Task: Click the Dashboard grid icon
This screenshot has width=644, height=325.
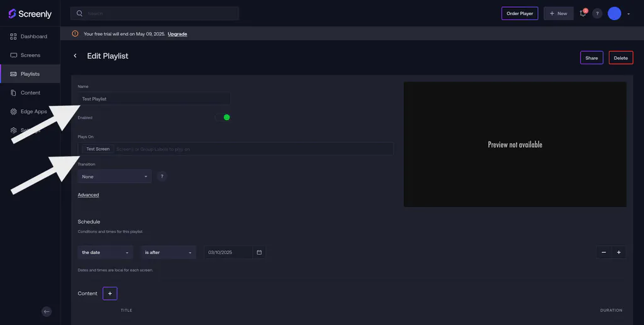Action: [14, 36]
